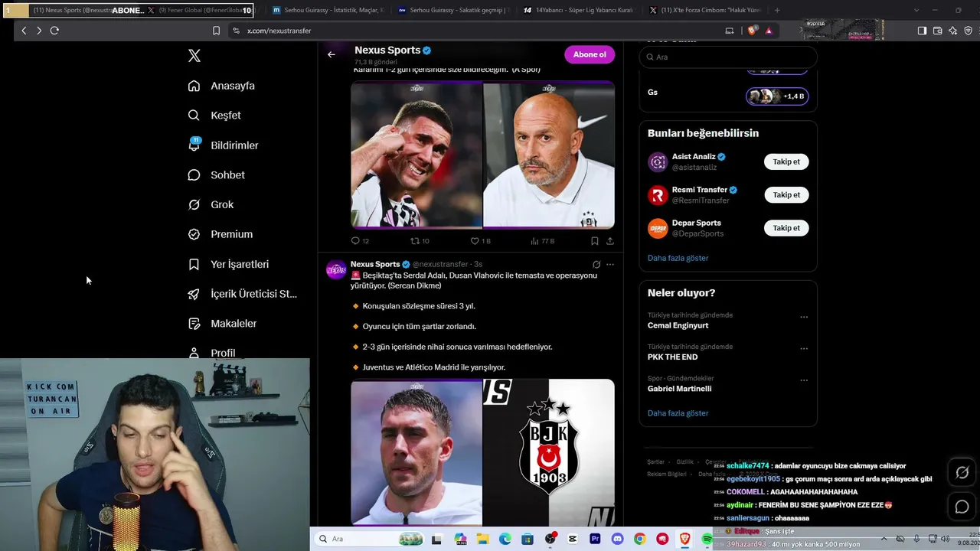The width and height of the screenshot is (980, 551).
Task: Share the Vlahovic–Spalletti photo post
Action: pyautogui.click(x=610, y=241)
